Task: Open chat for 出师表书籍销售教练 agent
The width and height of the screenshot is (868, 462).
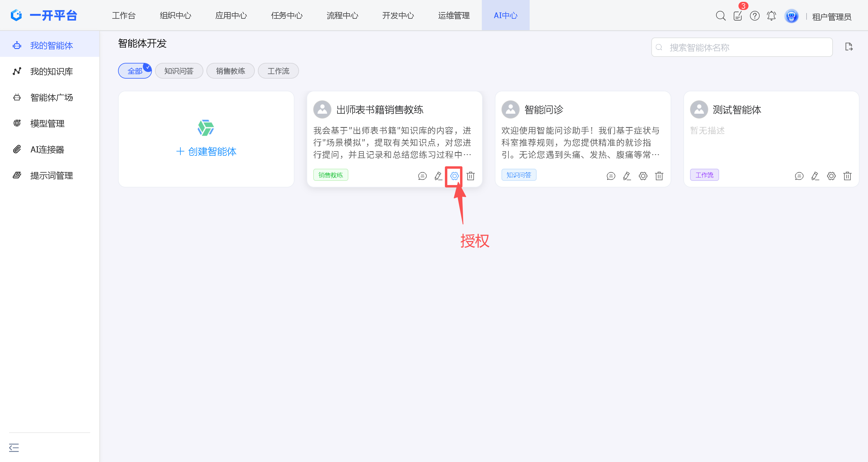Action: pyautogui.click(x=422, y=176)
